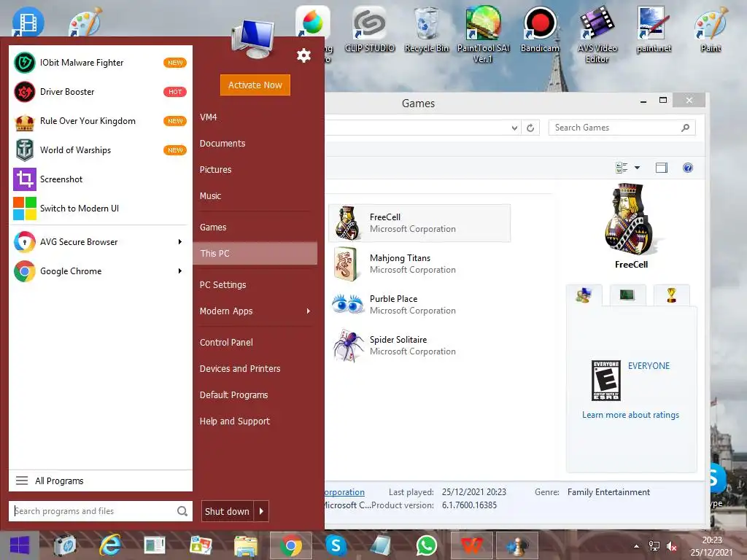Image resolution: width=747 pixels, height=560 pixels.
Task: Open WPS Office from taskbar
Action: pos(471,545)
